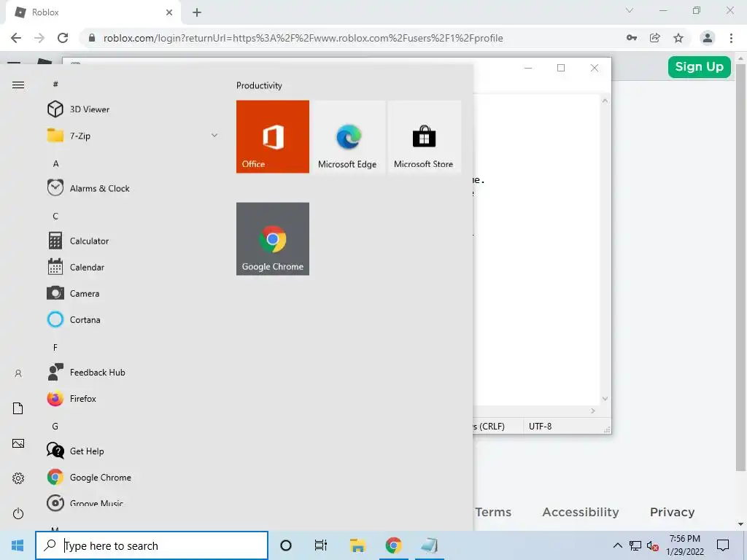747x560 pixels.
Task: Open the muted volume tray icon
Action: point(652,545)
